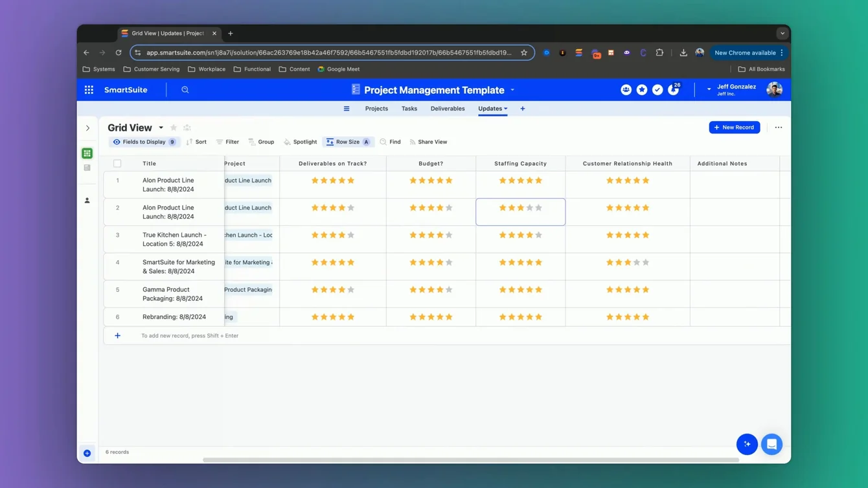868x488 pixels.
Task: Open Grid View sharing people icon
Action: [x=187, y=128]
